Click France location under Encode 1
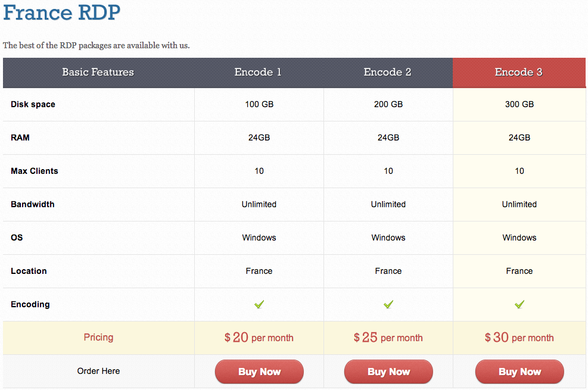 (259, 271)
